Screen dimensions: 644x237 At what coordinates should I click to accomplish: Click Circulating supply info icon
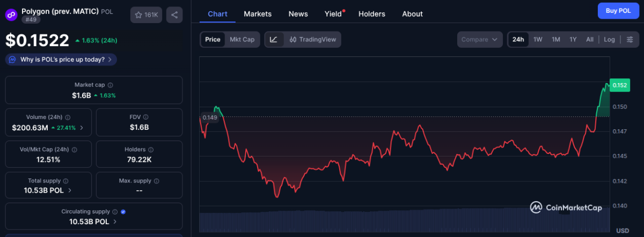click(x=115, y=212)
